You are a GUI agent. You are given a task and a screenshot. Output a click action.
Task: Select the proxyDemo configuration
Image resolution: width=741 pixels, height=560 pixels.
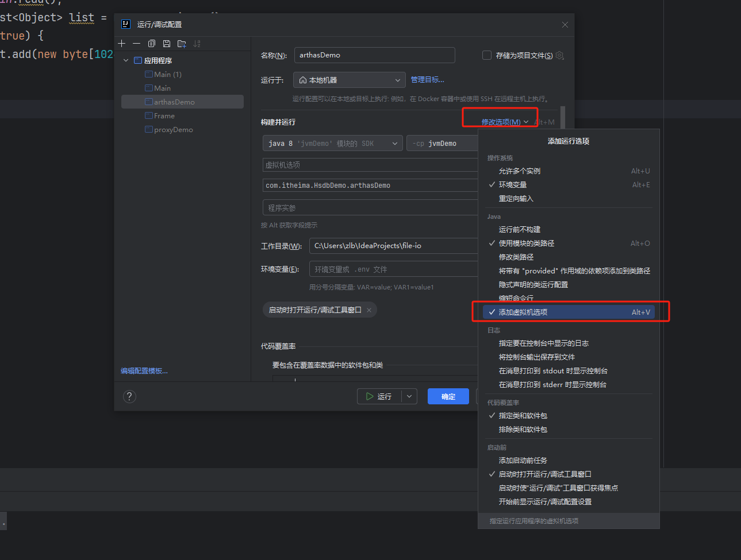pyautogui.click(x=182, y=130)
